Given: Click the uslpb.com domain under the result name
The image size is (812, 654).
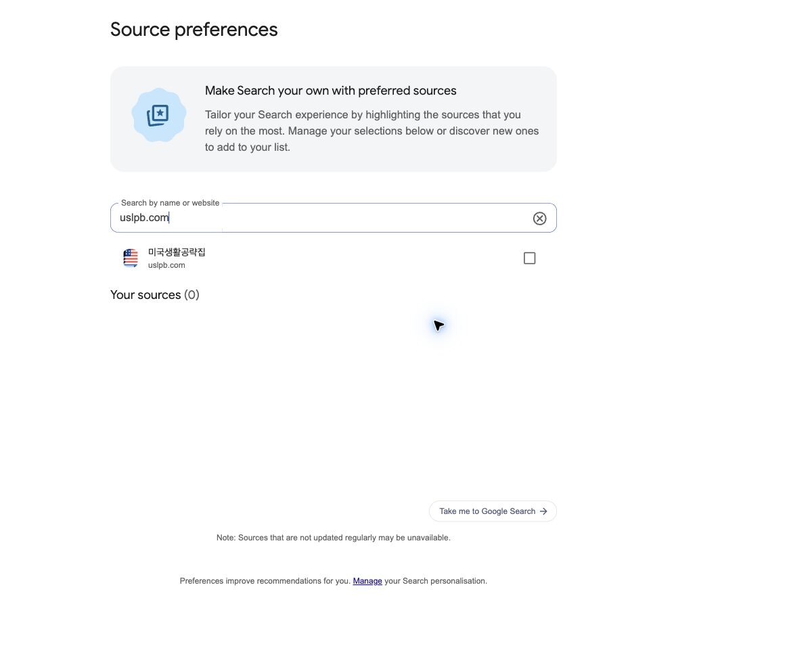Looking at the screenshot, I should pos(166,265).
